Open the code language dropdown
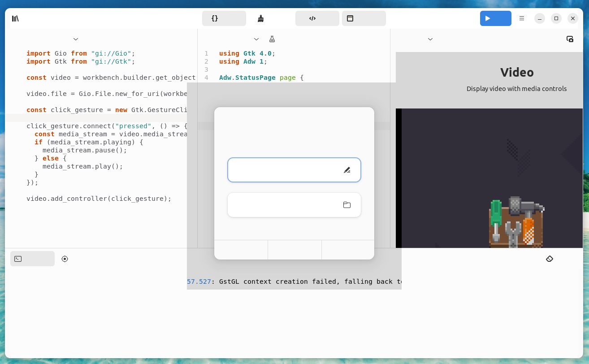 pos(75,39)
